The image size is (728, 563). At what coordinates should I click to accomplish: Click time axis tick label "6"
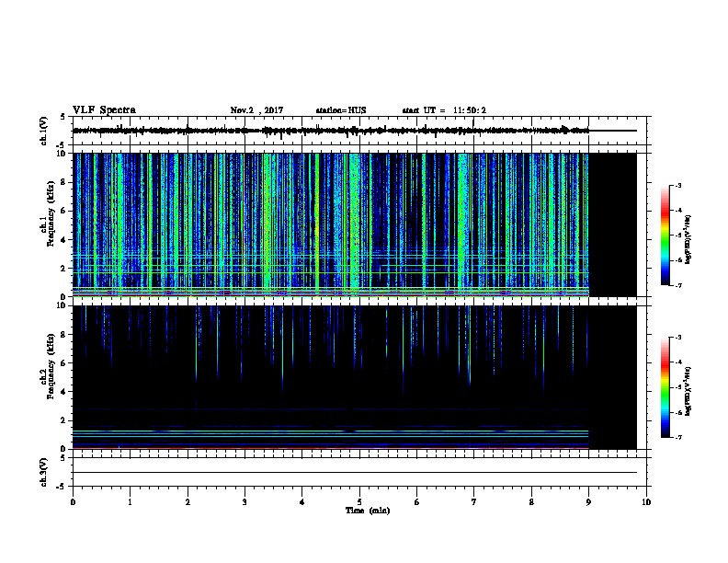click(x=417, y=502)
